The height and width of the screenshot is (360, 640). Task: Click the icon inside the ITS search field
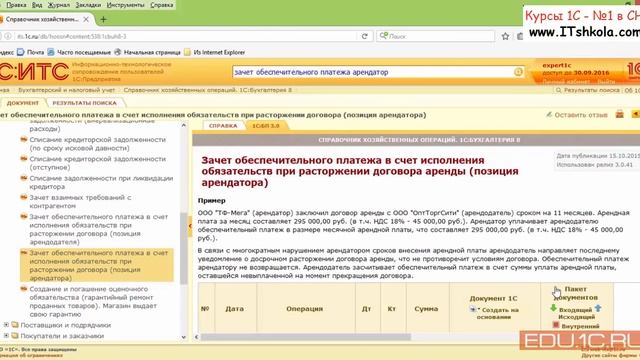(518, 72)
